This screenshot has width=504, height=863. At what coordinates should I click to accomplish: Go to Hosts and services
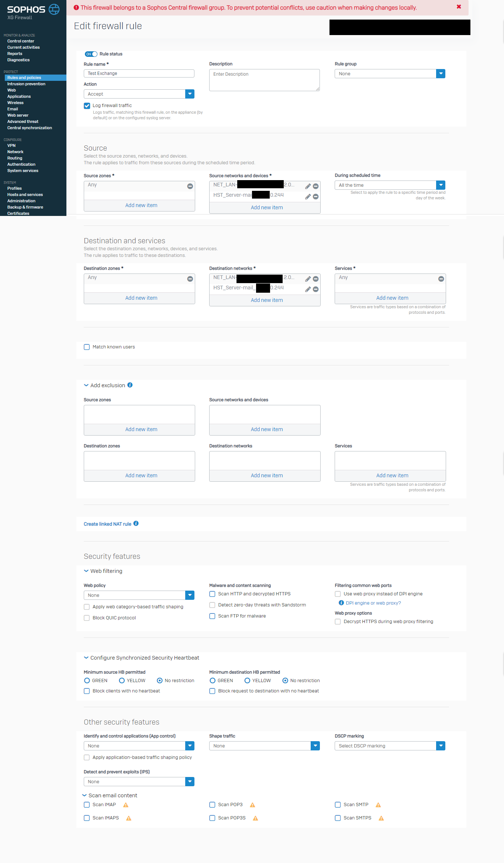pyautogui.click(x=25, y=195)
